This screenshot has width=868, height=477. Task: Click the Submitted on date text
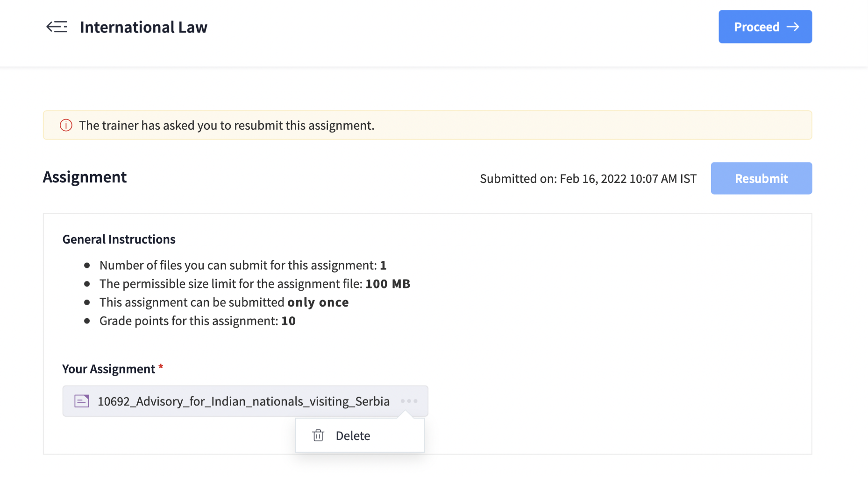tap(588, 179)
